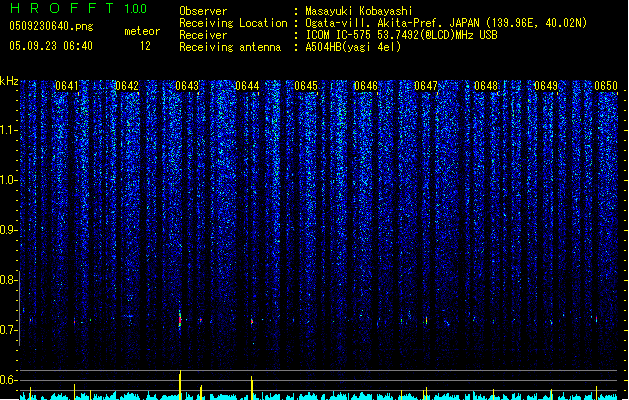Click the Receiver ICOM IC-575 text
The height and width of the screenshot is (400, 629).
(x=401, y=35)
